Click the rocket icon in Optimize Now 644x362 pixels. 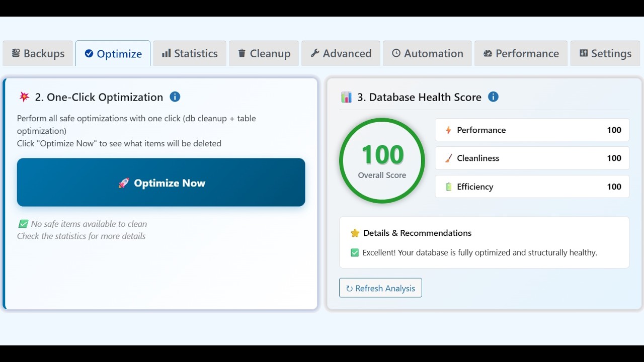tap(123, 183)
